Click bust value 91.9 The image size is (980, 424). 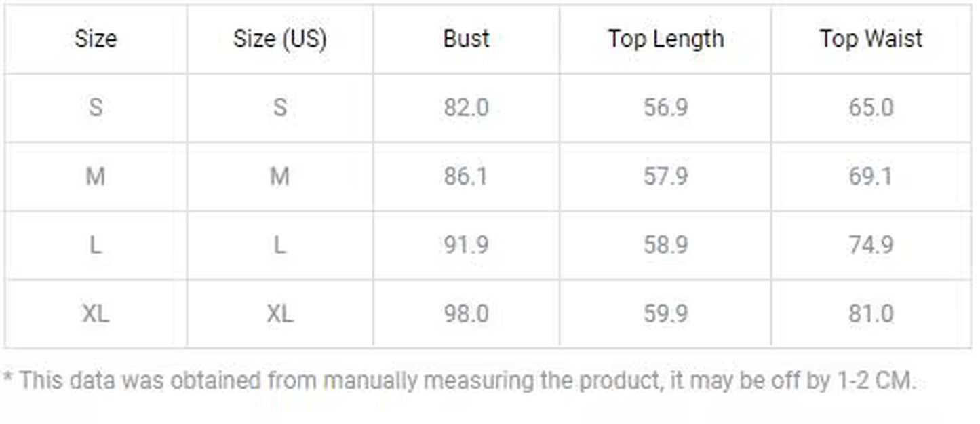pyautogui.click(x=466, y=245)
